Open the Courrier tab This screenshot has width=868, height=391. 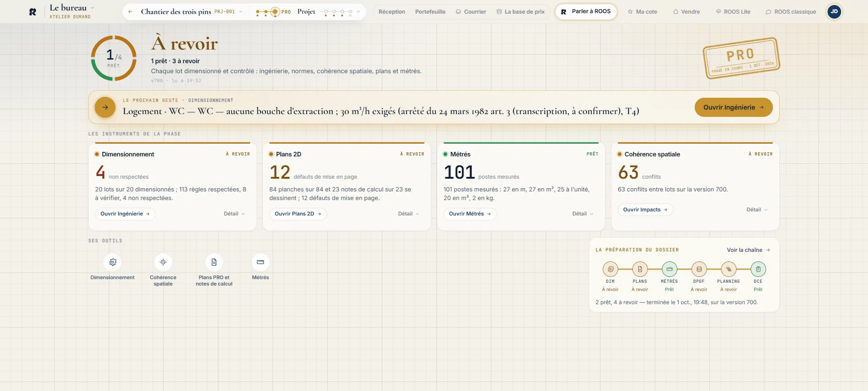tap(471, 12)
